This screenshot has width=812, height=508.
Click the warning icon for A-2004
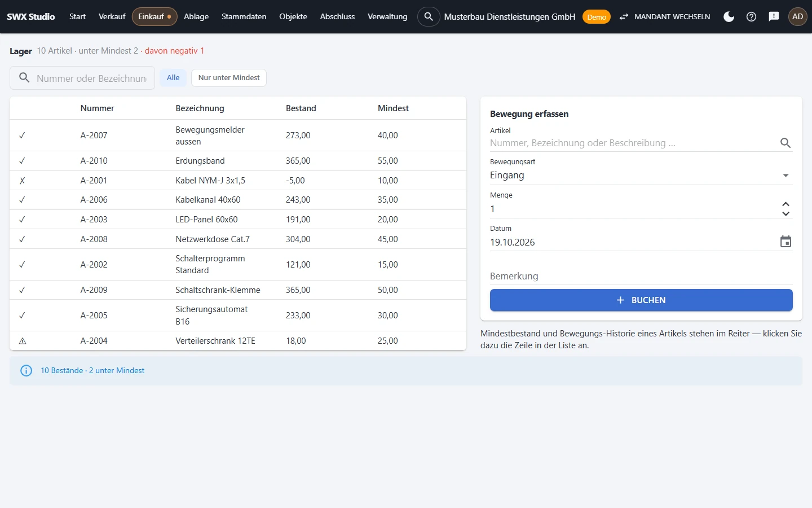(x=23, y=341)
